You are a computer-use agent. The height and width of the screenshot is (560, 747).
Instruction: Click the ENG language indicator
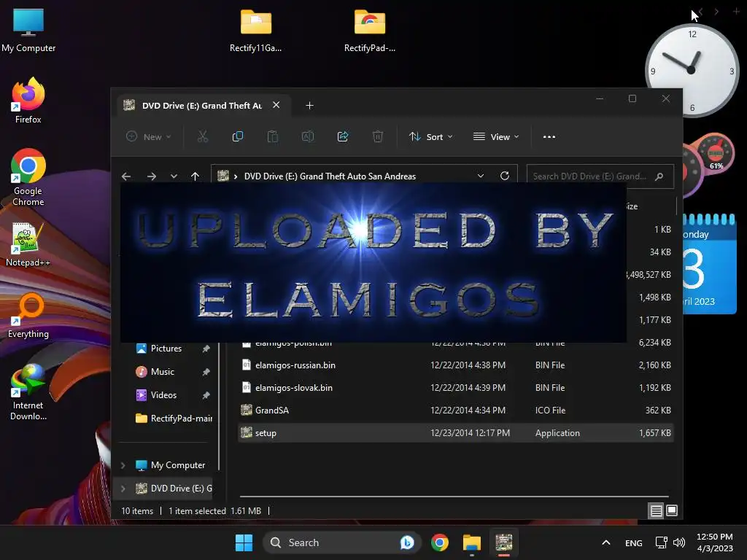[x=634, y=542]
